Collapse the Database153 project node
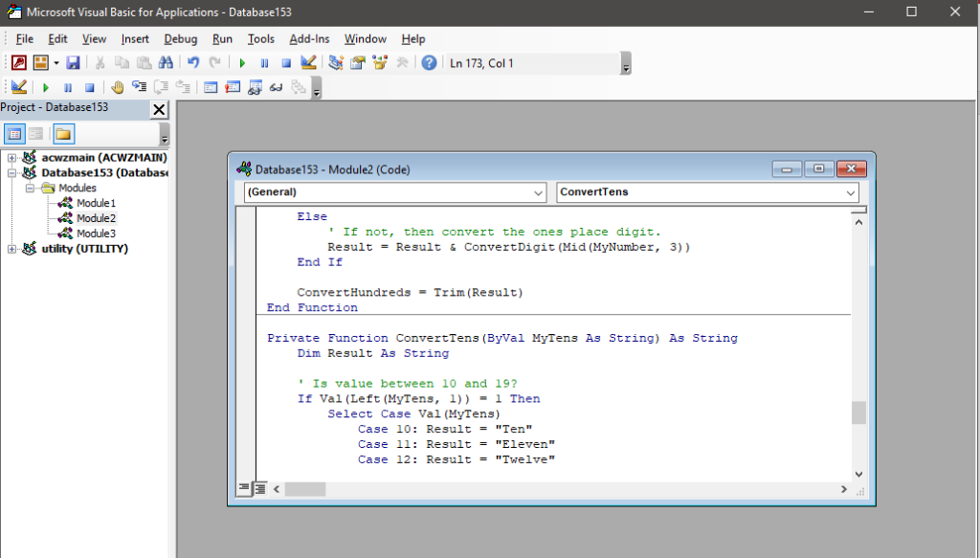Screen dimensions: 980x558 pyautogui.click(x=11, y=172)
